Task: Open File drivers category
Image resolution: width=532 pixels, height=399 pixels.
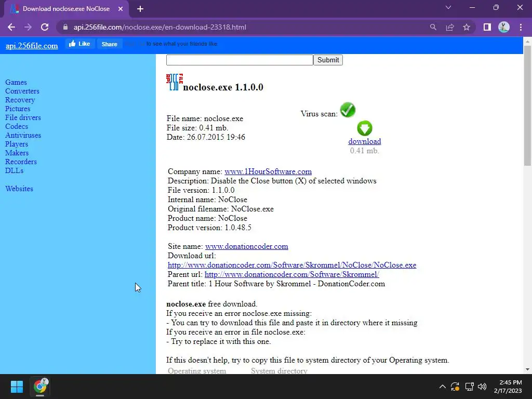Action: coord(23,118)
